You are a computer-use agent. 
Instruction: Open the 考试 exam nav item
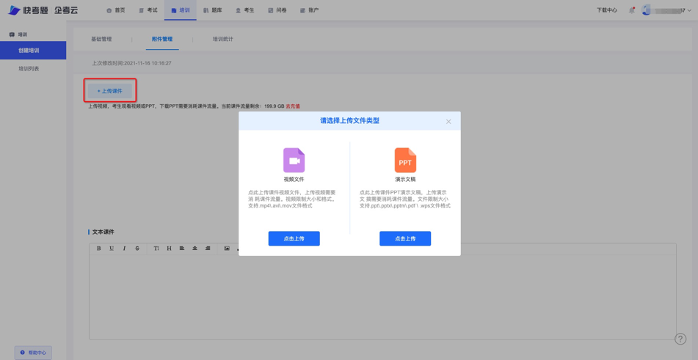click(x=148, y=10)
